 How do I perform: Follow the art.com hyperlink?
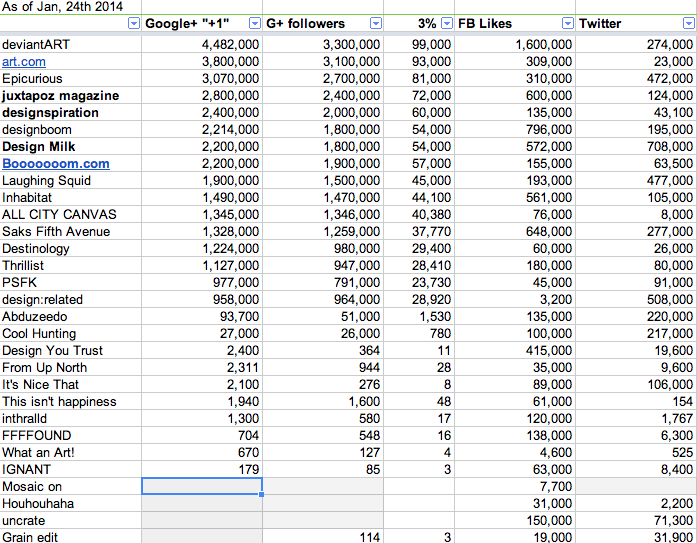click(x=24, y=62)
